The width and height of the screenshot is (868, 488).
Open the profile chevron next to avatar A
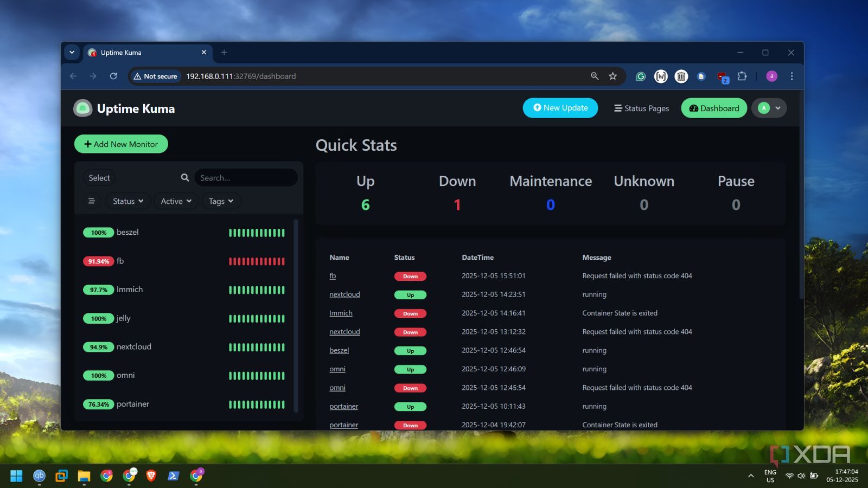(777, 108)
